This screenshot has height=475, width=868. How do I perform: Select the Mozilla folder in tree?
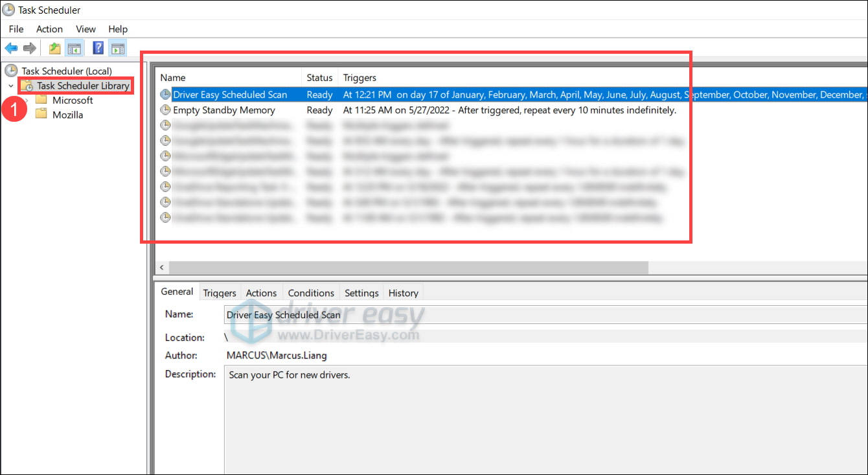(67, 115)
